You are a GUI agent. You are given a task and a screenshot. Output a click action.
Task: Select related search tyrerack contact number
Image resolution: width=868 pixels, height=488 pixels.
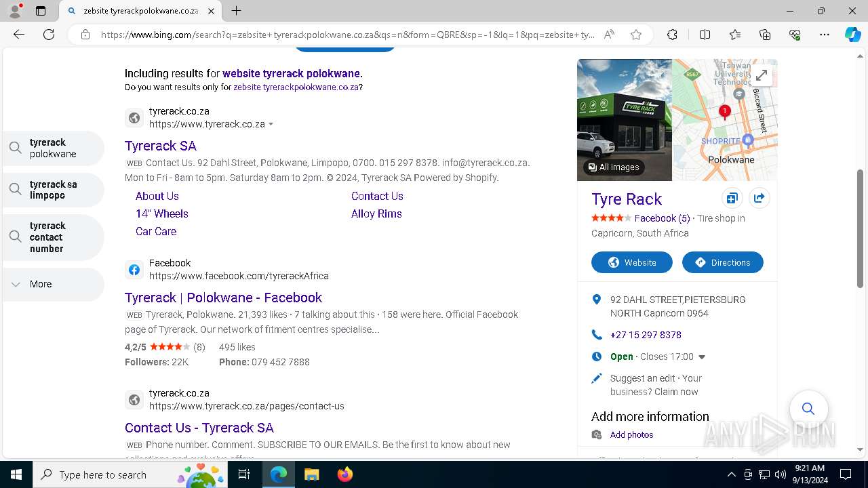[54, 237]
